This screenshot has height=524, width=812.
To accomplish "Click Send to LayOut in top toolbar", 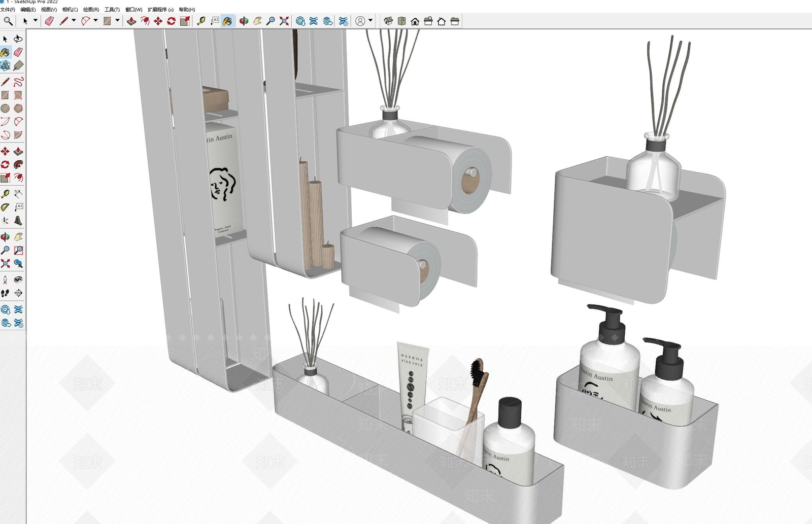I will [328, 21].
